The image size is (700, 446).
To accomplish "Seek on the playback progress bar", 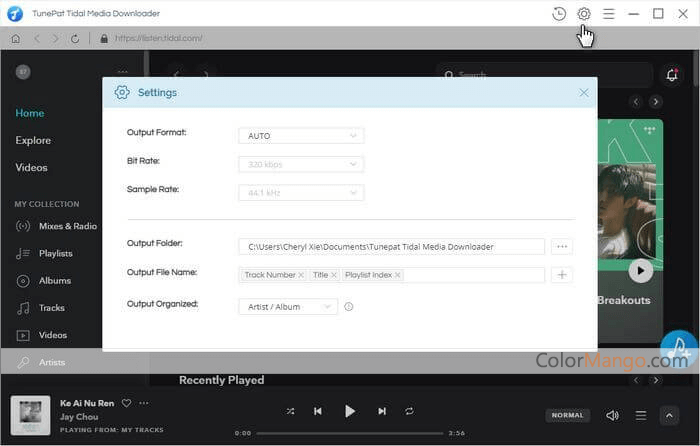I will point(349,433).
